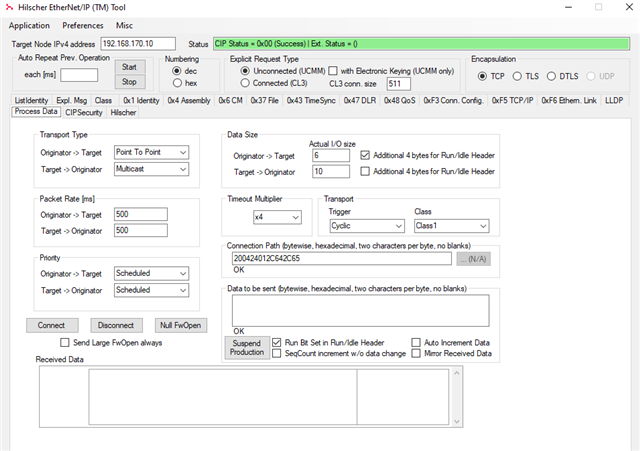Screen dimensions: 640x451
Task: Select DTLS encapsulation
Action: (x=551, y=76)
